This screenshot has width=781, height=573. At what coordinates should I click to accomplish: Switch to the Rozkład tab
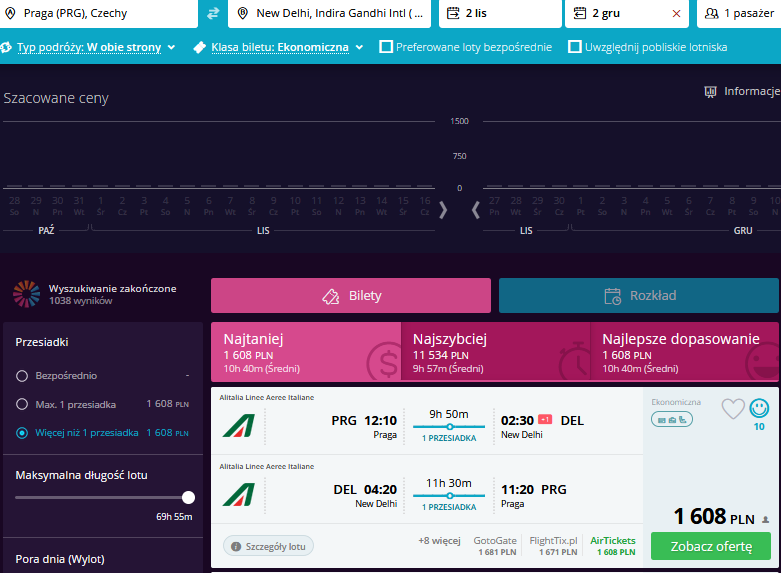point(639,295)
